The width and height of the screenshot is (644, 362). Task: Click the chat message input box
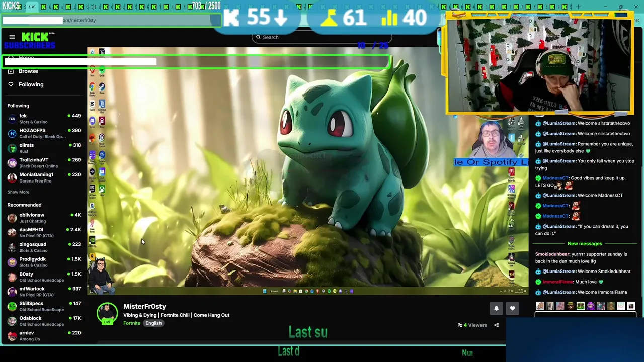[x=585, y=315]
